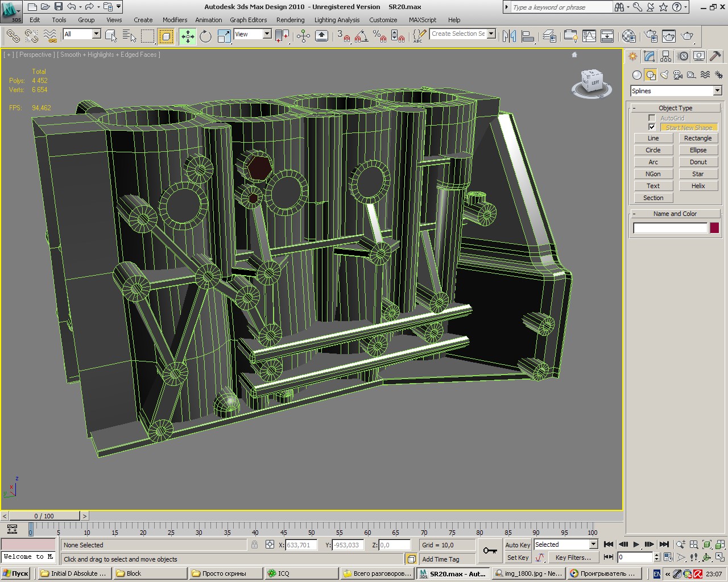
Task: Select the Select and Link tool
Action: [13, 36]
